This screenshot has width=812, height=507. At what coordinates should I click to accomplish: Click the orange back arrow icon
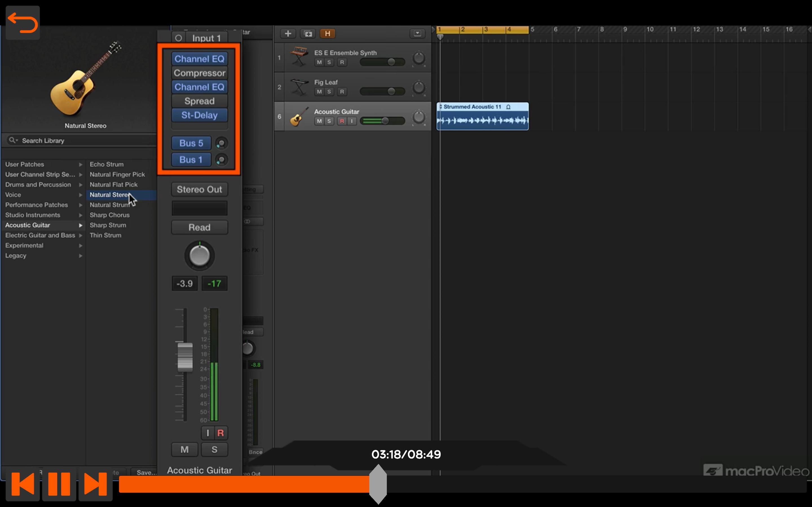[x=23, y=23]
